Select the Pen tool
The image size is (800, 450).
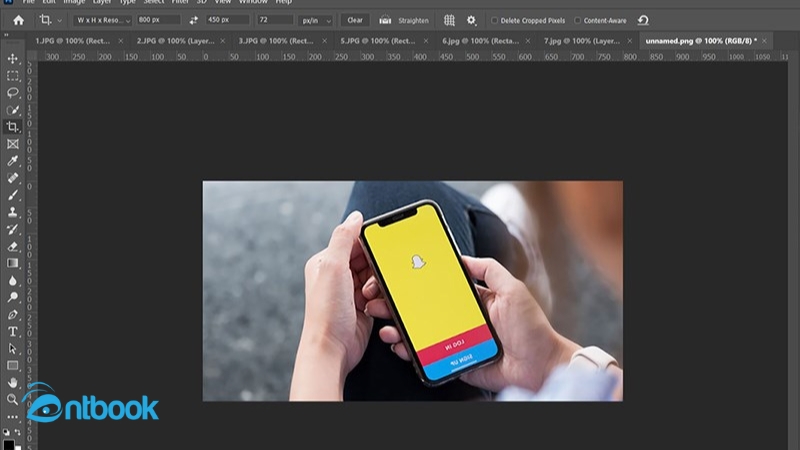click(x=13, y=315)
